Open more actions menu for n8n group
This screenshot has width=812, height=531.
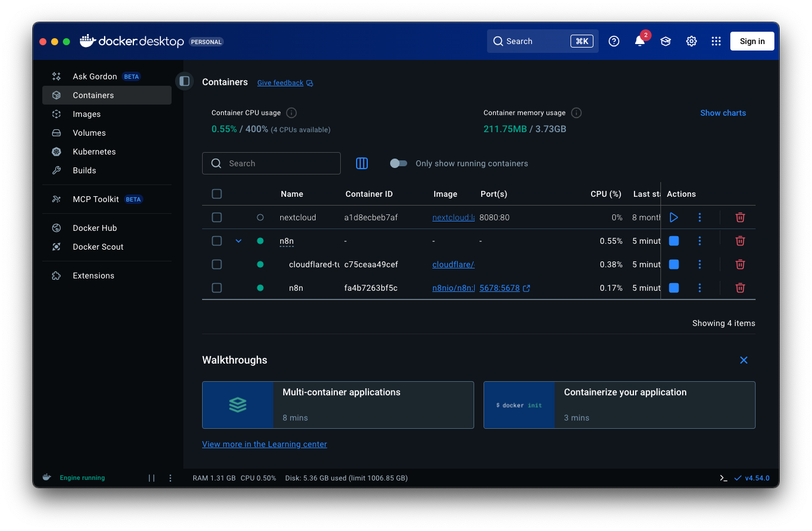700,241
